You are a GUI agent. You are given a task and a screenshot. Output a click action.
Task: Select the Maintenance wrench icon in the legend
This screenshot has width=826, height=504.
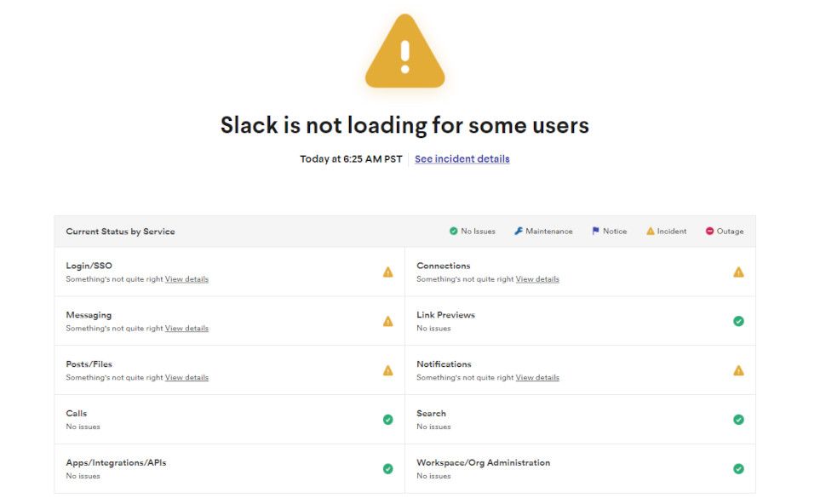tap(518, 230)
